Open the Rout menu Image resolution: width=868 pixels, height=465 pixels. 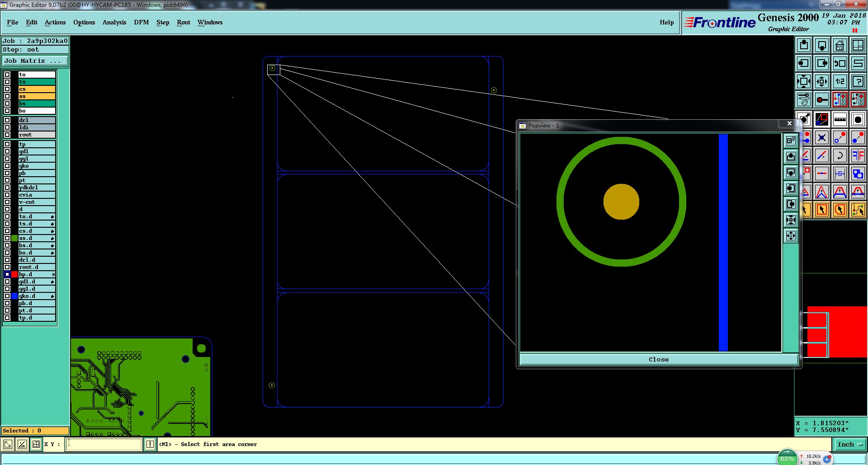pyautogui.click(x=184, y=22)
